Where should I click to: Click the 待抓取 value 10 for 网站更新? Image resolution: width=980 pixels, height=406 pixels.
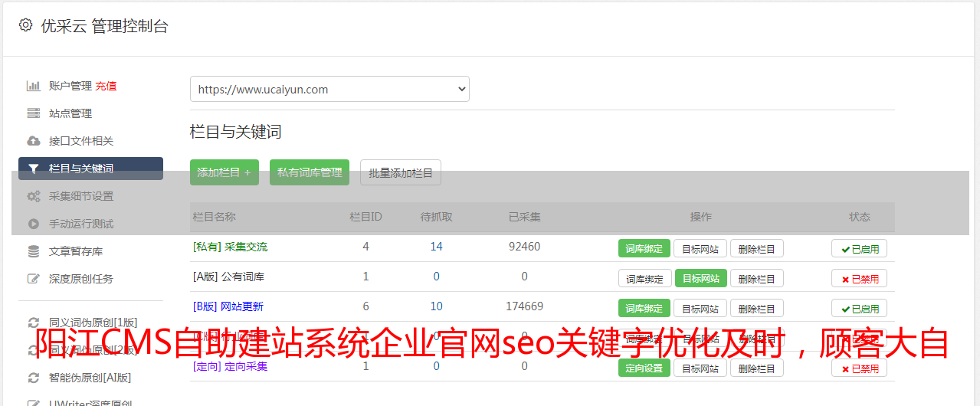point(436,306)
